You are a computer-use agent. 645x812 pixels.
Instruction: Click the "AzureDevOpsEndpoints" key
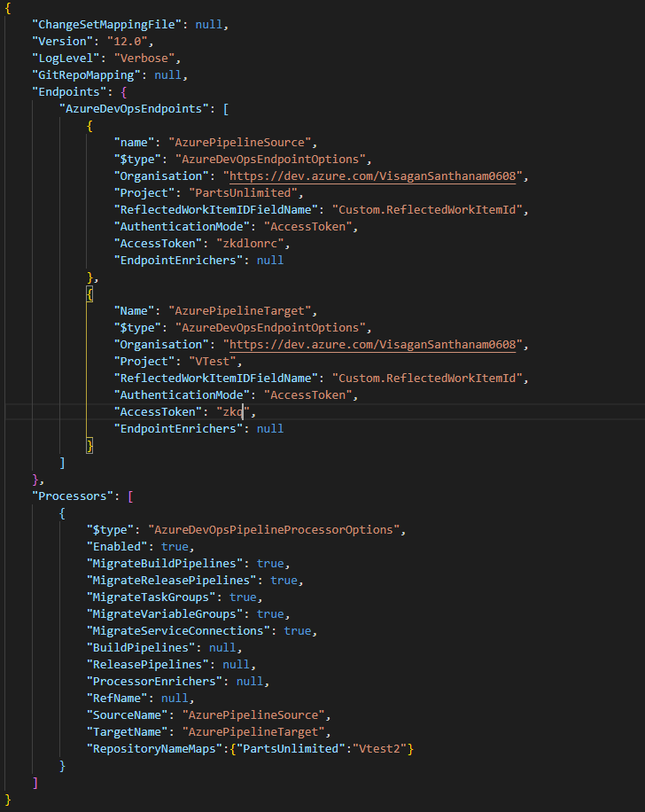[134, 109]
